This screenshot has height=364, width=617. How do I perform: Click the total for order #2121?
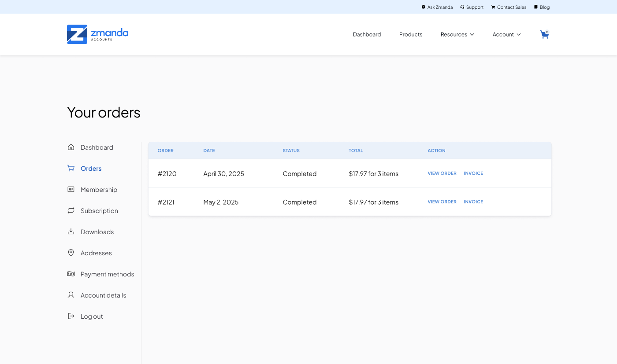[374, 202]
